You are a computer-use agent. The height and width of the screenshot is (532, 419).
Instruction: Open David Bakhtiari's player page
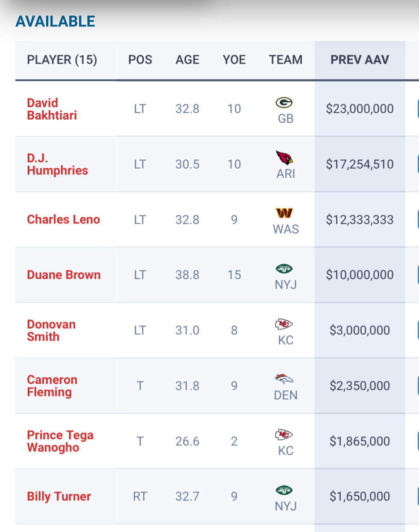[x=52, y=109]
